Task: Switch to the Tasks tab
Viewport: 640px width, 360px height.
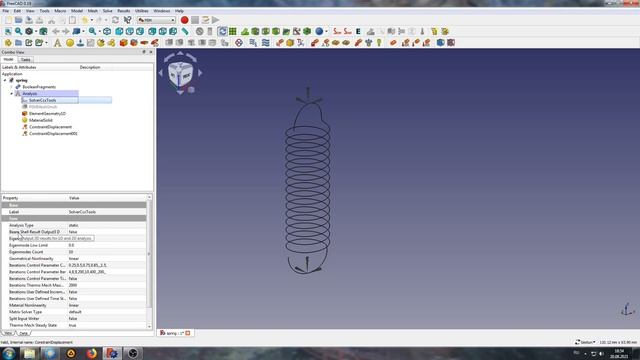Action: pyautogui.click(x=25, y=60)
